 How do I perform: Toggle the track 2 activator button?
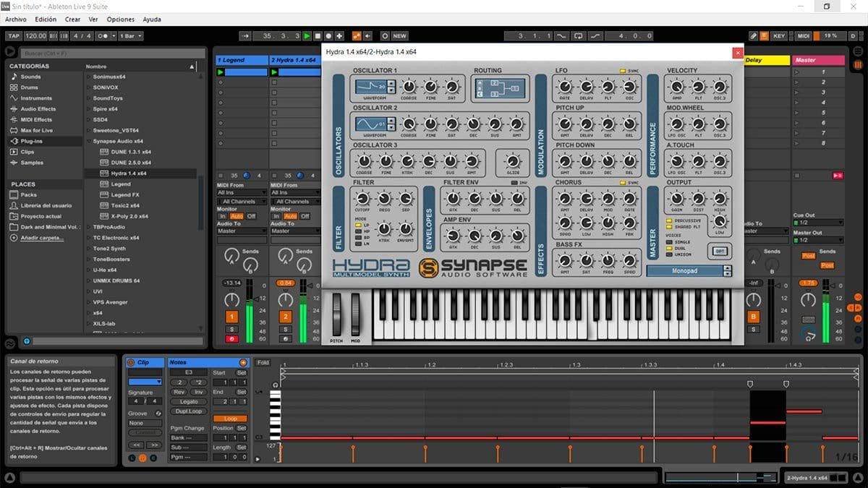(x=286, y=317)
